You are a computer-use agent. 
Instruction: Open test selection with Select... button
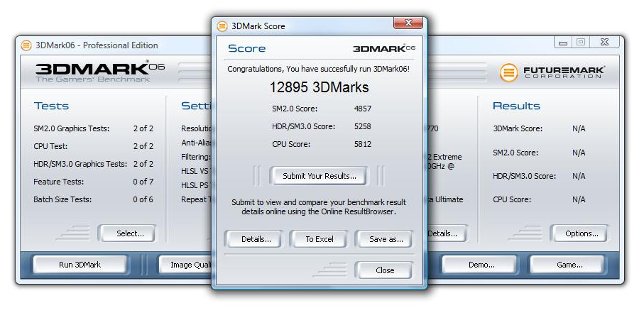point(130,233)
